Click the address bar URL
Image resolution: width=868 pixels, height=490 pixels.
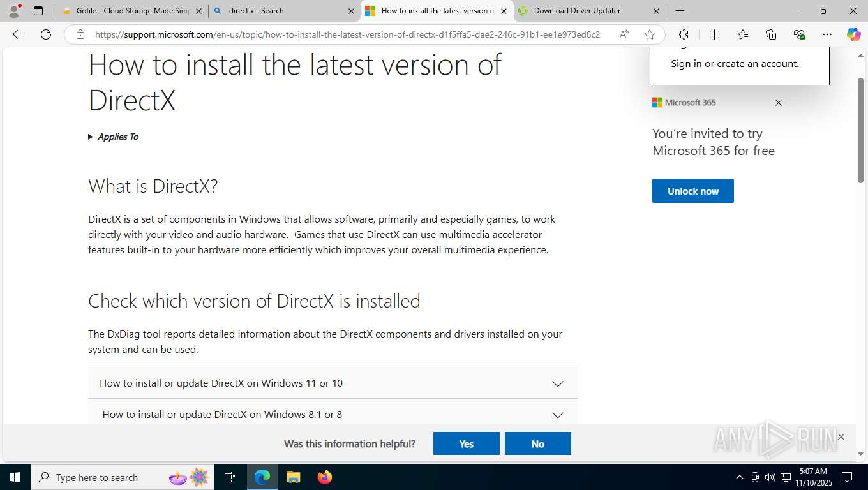347,34
